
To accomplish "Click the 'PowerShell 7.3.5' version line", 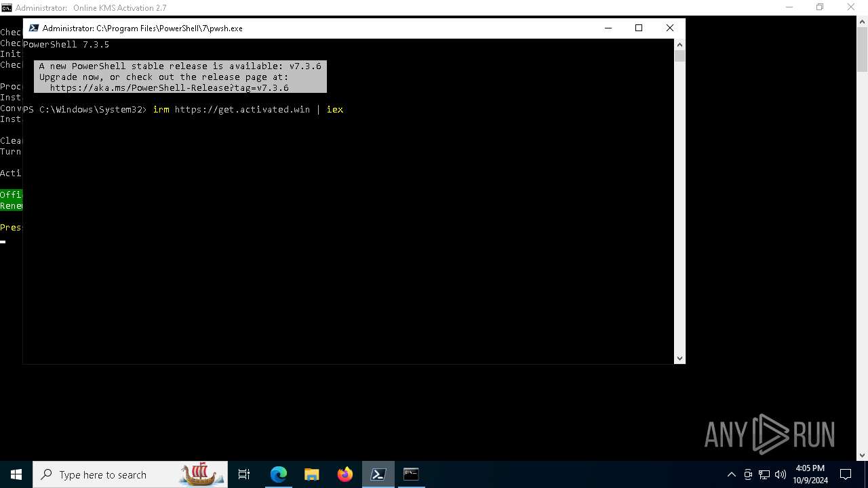I will (66, 44).
